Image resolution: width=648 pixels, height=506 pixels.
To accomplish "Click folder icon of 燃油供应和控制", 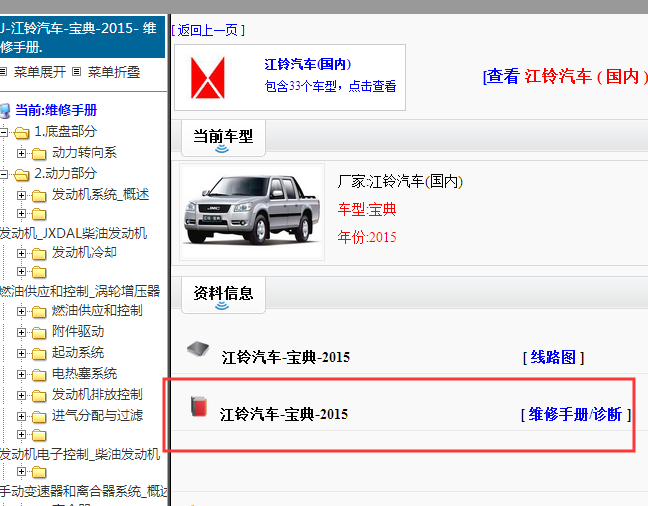I will coord(39,312).
